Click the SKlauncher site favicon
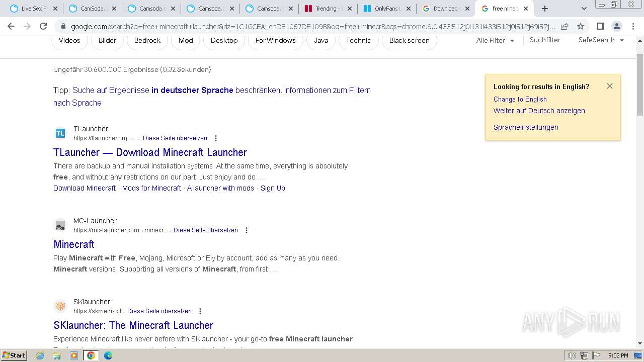This screenshot has height=362, width=644. click(60, 306)
